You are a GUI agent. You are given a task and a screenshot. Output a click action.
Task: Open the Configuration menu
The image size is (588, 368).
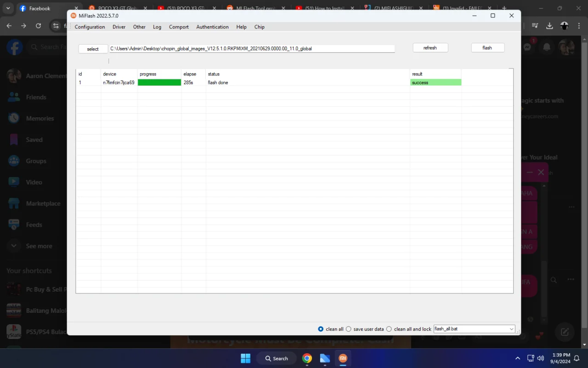[90, 27]
